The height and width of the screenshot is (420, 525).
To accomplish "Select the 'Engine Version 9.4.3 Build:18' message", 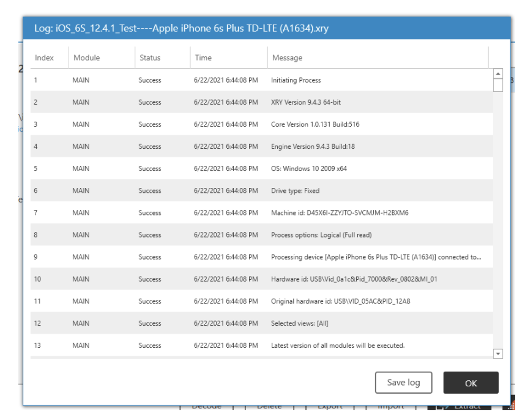I will (313, 146).
